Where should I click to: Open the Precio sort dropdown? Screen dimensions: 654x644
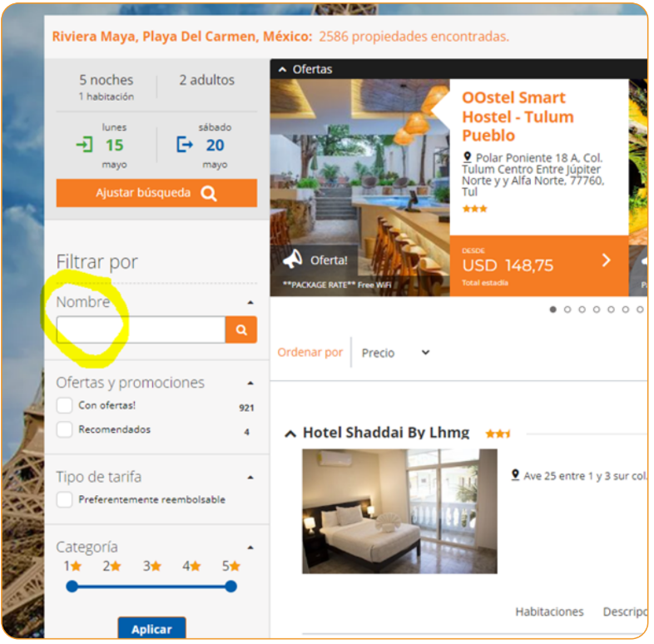tap(395, 353)
